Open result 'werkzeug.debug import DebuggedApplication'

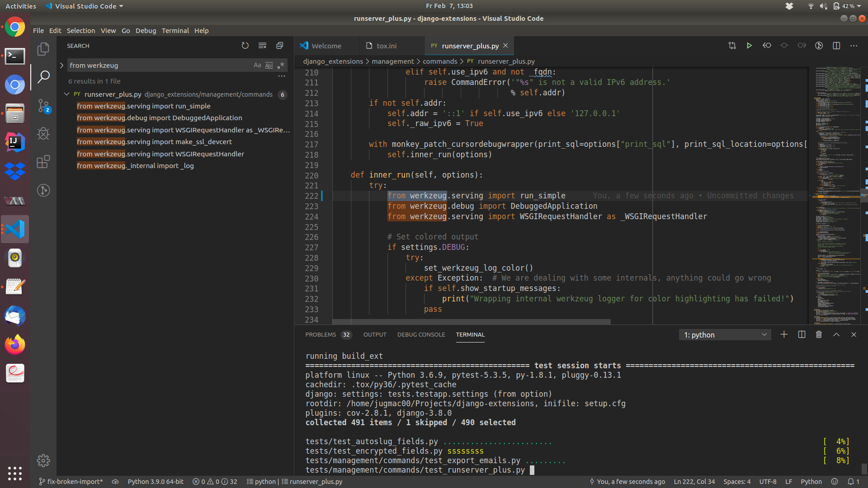coord(159,118)
